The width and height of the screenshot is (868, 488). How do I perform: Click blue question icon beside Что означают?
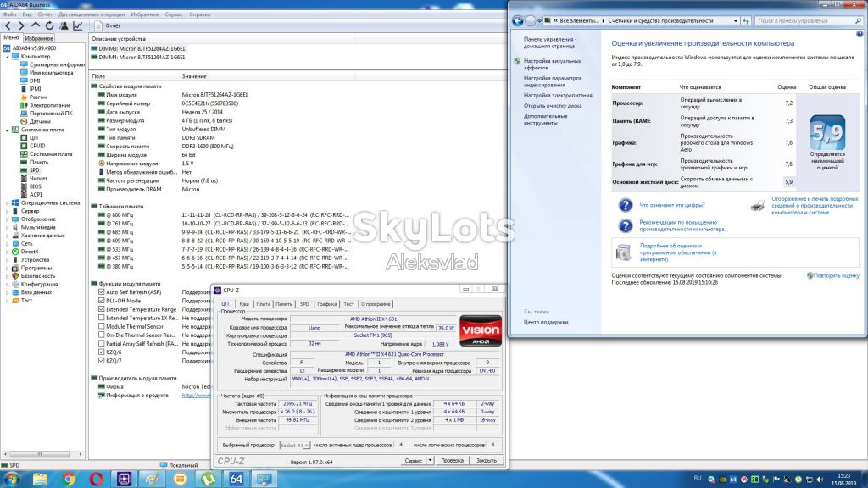[x=625, y=205]
